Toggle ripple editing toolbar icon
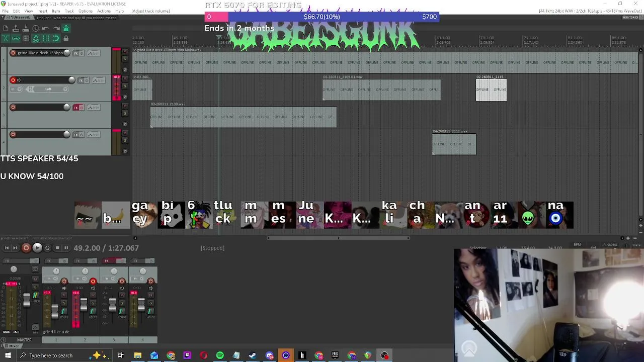The height and width of the screenshot is (362, 644). pos(26,38)
